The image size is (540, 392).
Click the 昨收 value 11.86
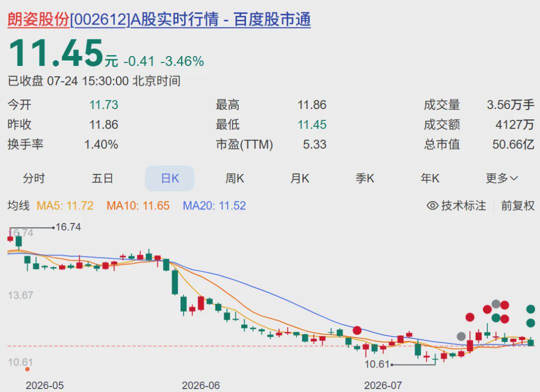[x=103, y=124]
